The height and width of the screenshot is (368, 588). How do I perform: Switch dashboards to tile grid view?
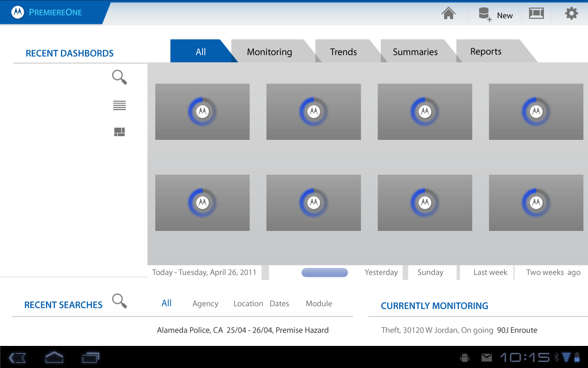point(119,132)
